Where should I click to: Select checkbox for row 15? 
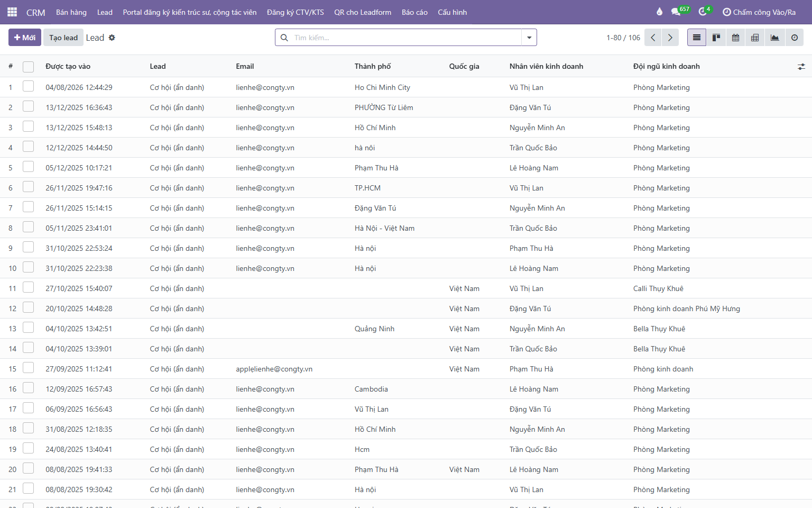[28, 368]
